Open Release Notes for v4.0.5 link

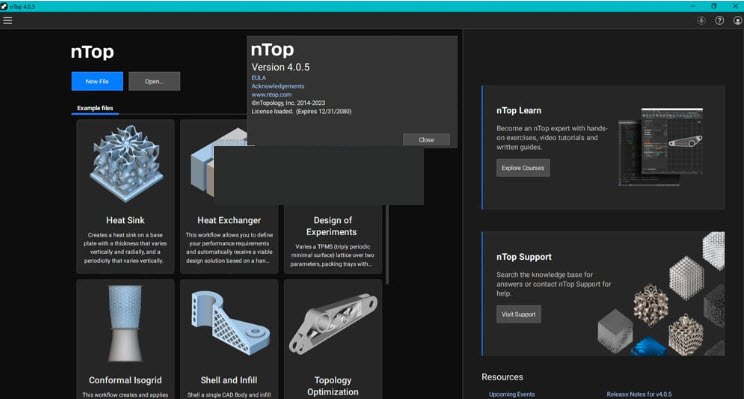639,394
